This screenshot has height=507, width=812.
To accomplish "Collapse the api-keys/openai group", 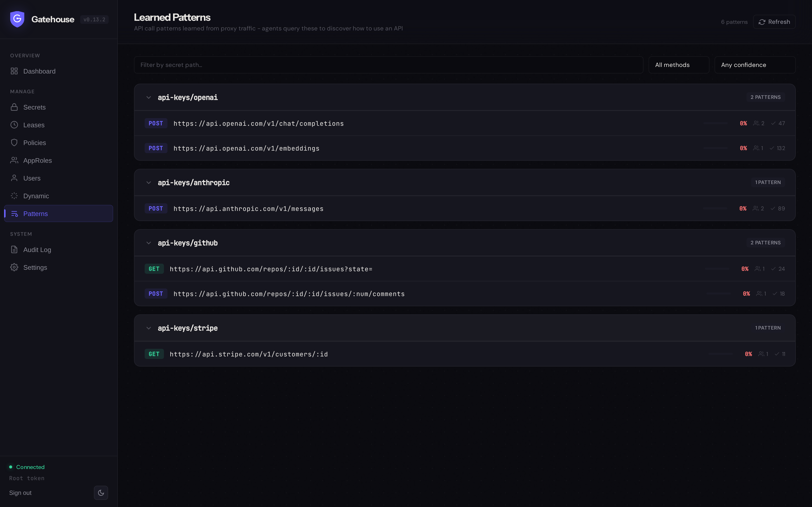I will (149, 97).
